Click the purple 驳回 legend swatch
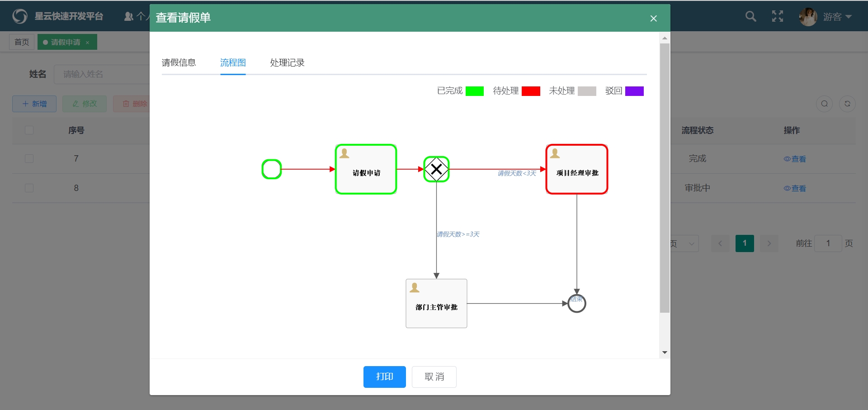 click(634, 91)
